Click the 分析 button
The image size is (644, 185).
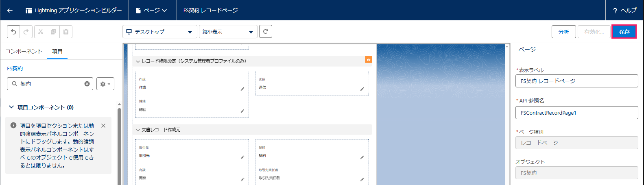(x=564, y=32)
